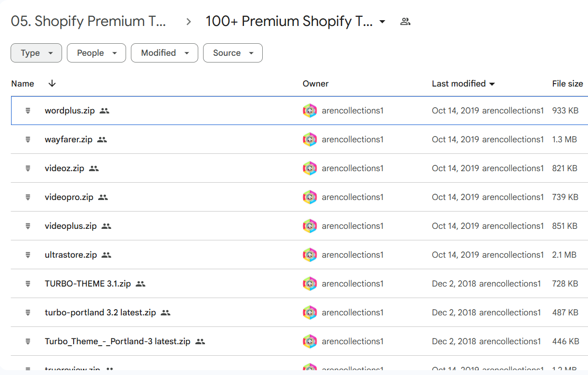
Task: Click the shared icon after TURBO-THEME 3.1.zip
Action: (141, 284)
